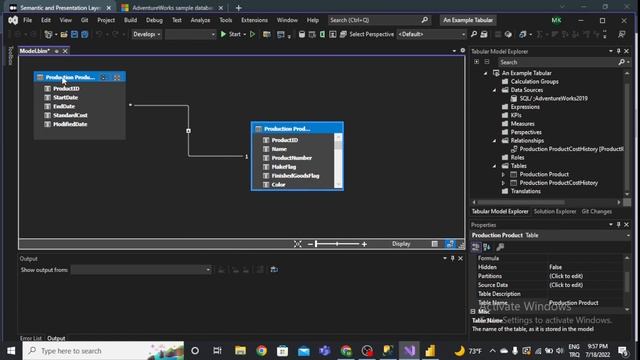The image size is (640, 360).
Task: Click the diagram zoom slider handle
Action: click(316, 244)
